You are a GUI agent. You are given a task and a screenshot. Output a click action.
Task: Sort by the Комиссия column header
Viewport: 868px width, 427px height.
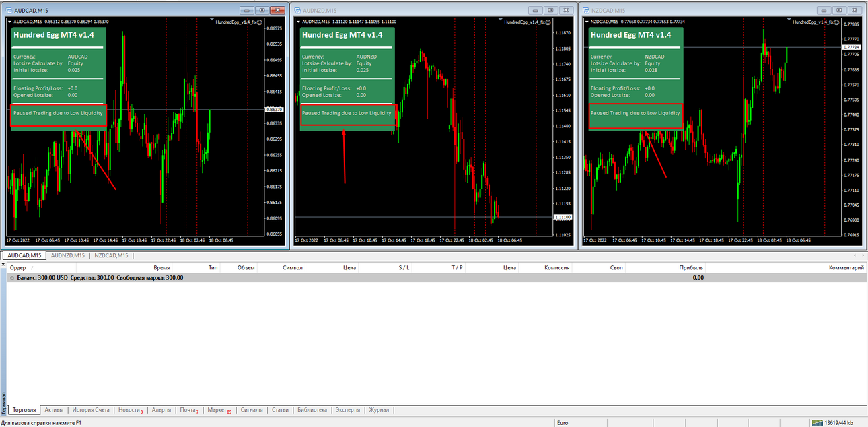pyautogui.click(x=546, y=267)
